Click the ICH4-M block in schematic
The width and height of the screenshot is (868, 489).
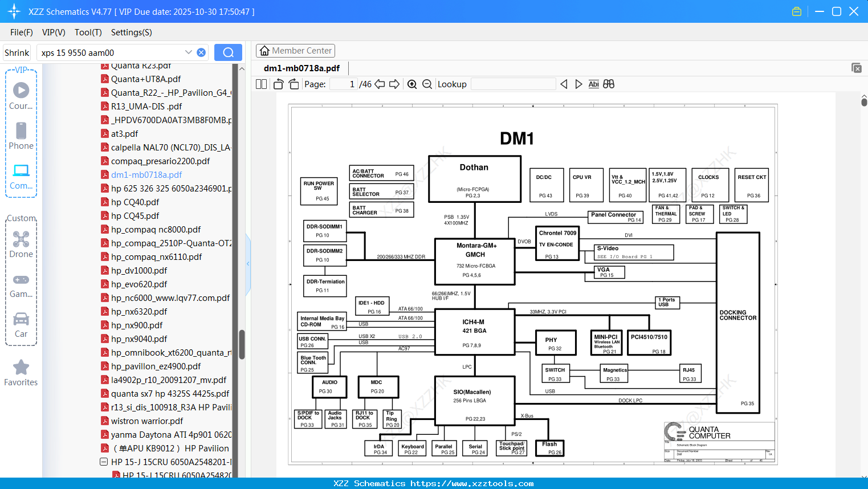(x=475, y=332)
